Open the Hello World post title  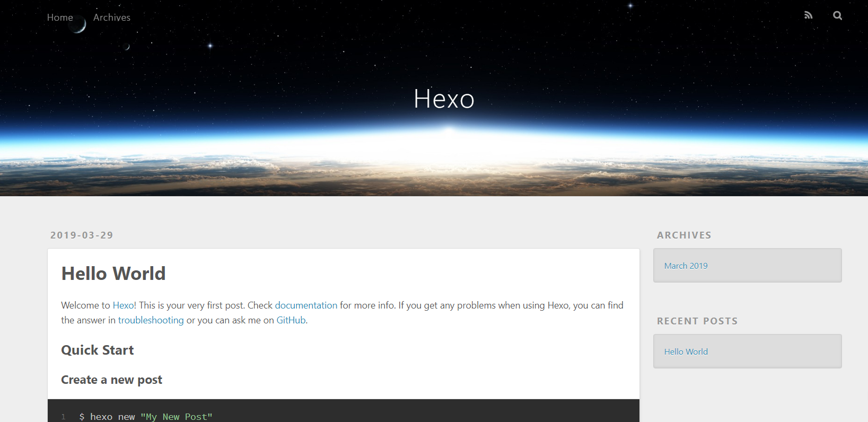point(113,274)
